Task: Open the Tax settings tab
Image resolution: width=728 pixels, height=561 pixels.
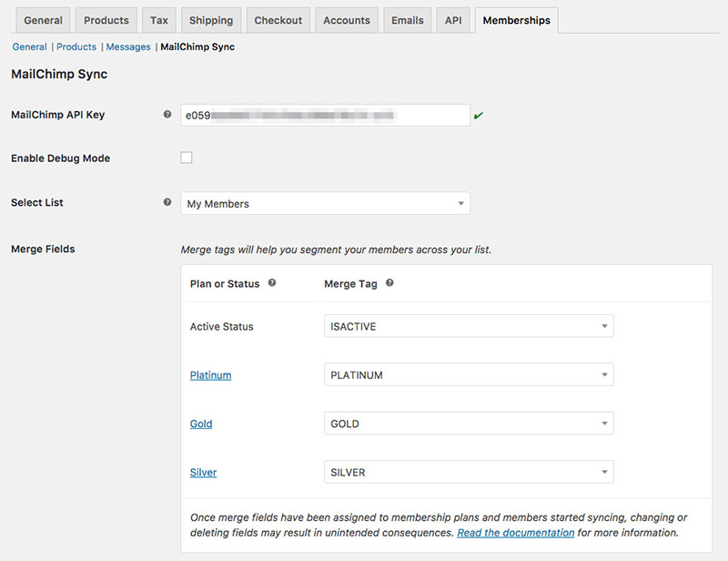Action: point(158,20)
